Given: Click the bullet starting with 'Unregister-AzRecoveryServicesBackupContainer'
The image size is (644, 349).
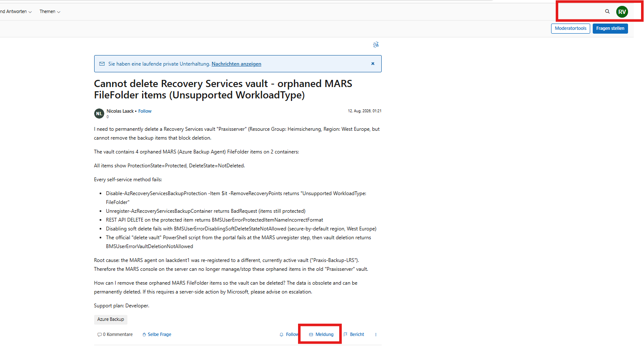Looking at the screenshot, I should point(206,211).
